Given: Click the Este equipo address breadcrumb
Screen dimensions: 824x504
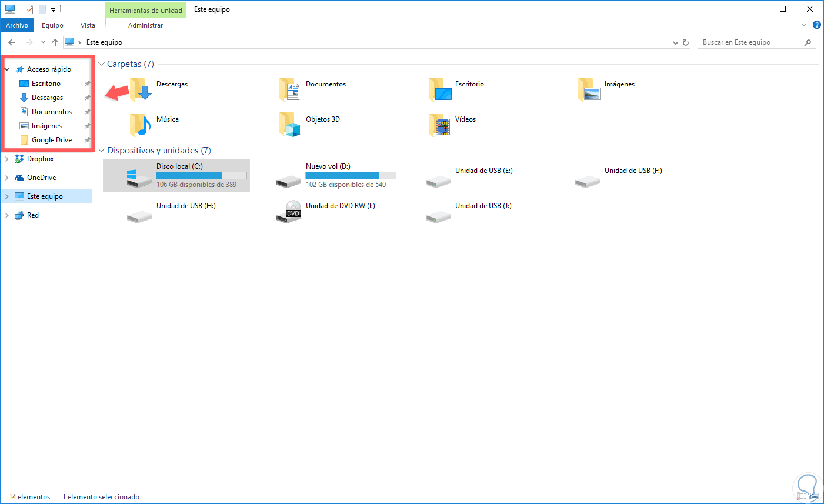Looking at the screenshot, I should (x=104, y=42).
